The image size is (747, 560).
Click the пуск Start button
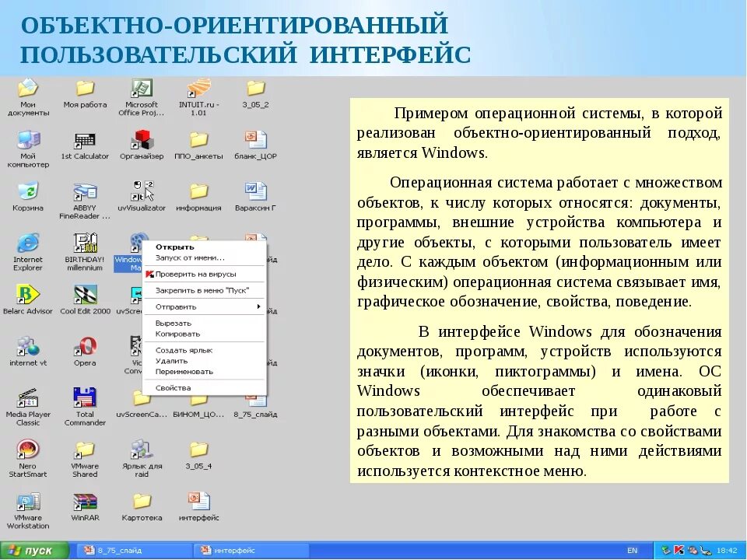coord(33,551)
